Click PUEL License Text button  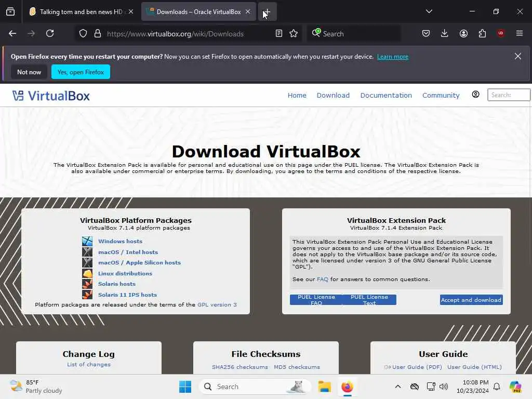(369, 300)
